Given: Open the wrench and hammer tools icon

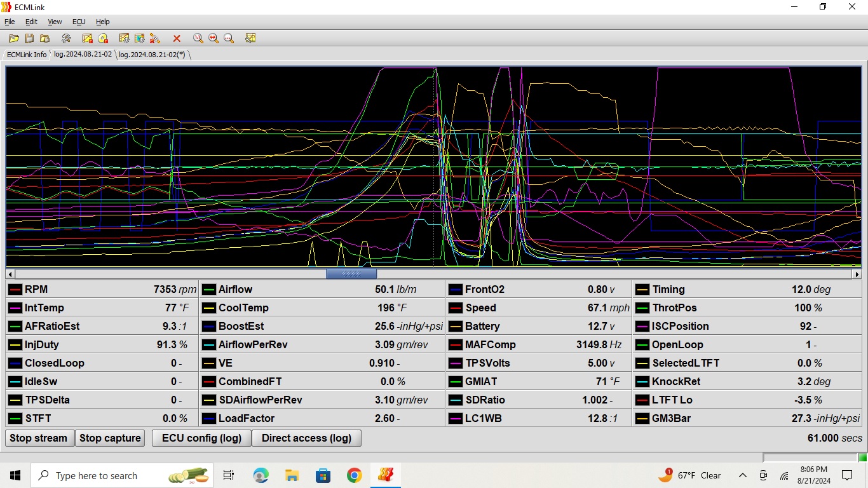Looking at the screenshot, I should point(66,38).
